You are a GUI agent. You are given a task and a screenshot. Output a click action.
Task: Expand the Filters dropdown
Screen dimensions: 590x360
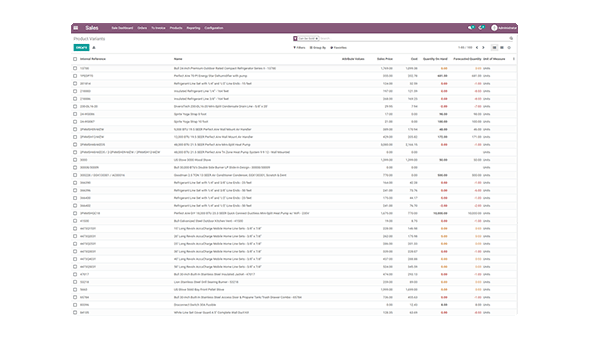click(299, 48)
